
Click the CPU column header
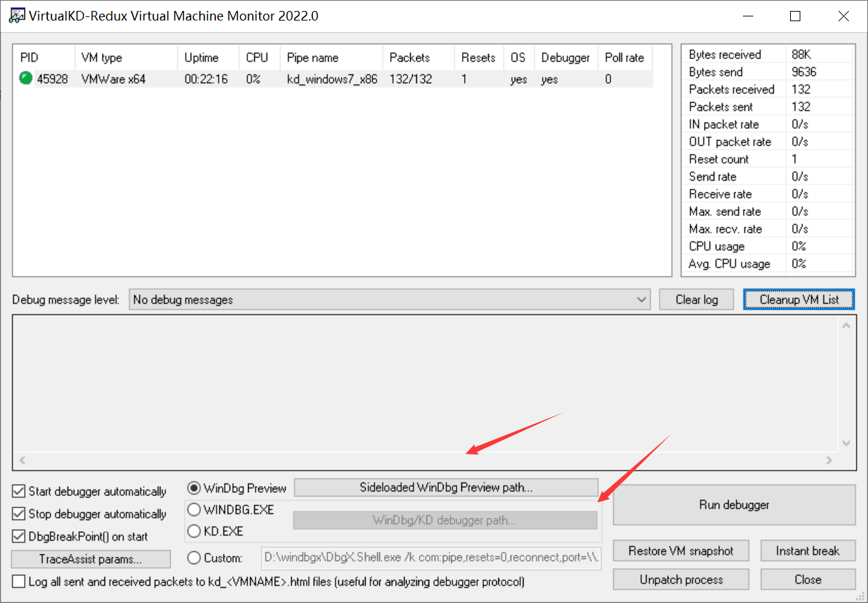[259, 57]
